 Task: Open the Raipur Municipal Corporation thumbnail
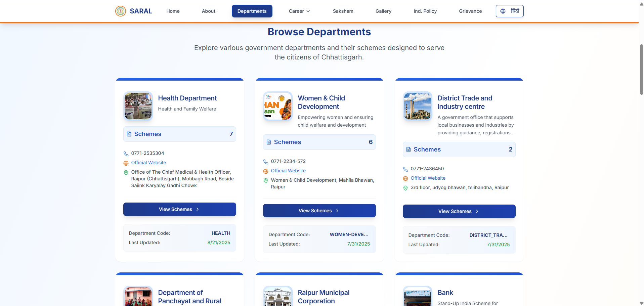[278, 296]
